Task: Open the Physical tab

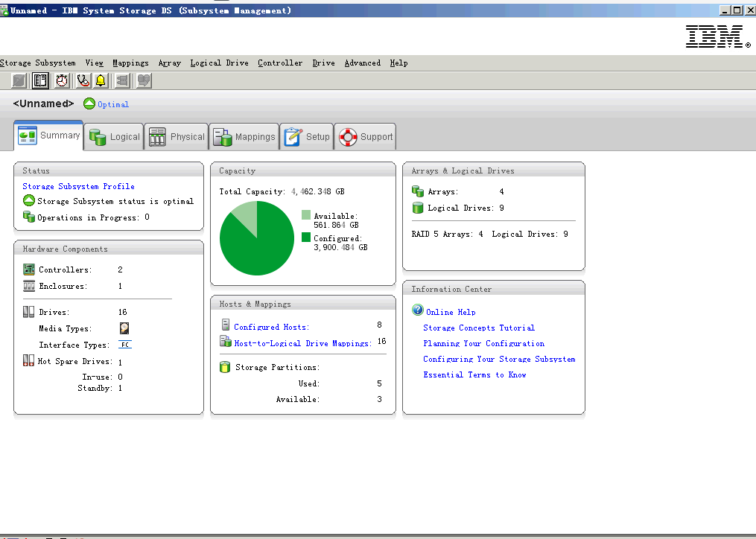Action: coord(177,137)
